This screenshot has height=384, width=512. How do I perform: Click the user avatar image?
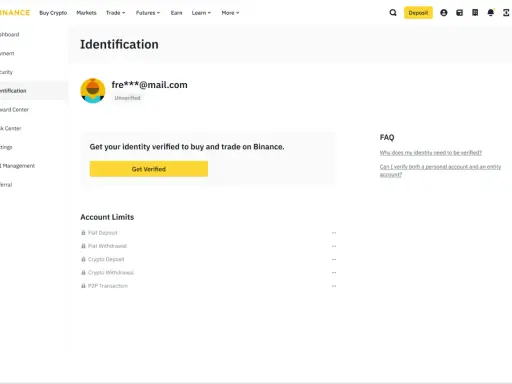pos(93,91)
